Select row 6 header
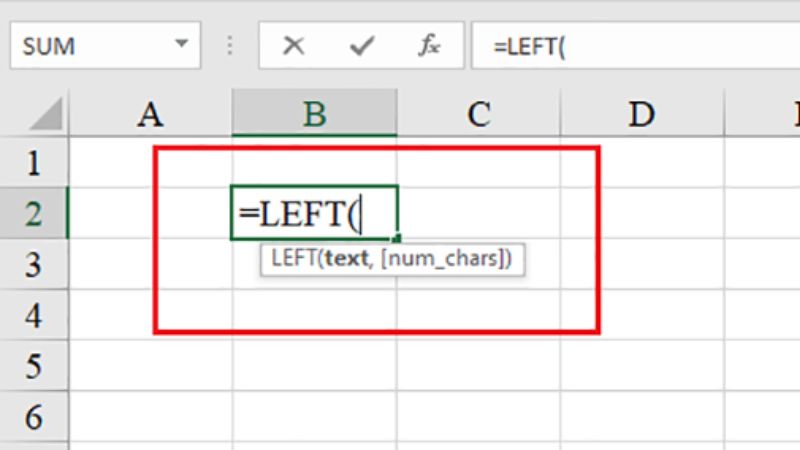This screenshot has height=450, width=800. pos(33,416)
